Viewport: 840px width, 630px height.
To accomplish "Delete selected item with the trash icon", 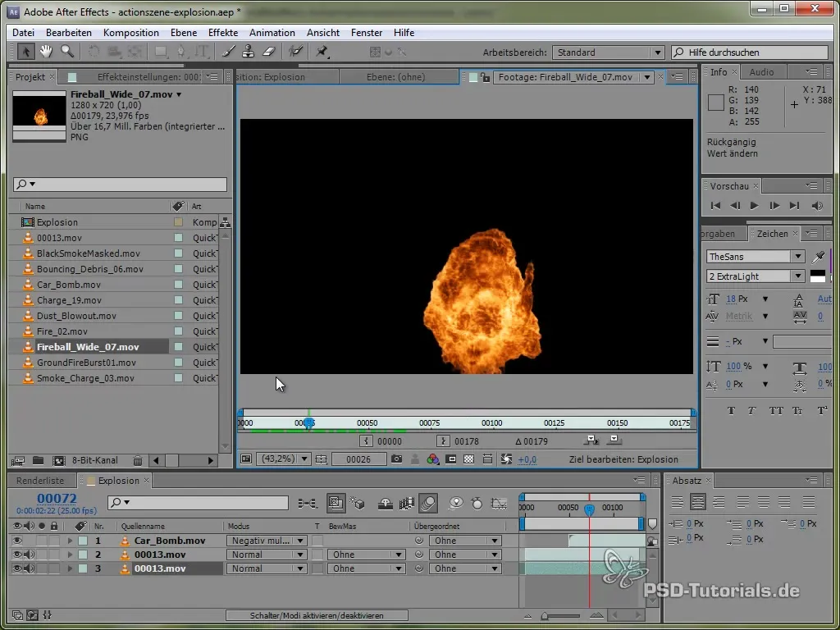I will click(x=138, y=461).
